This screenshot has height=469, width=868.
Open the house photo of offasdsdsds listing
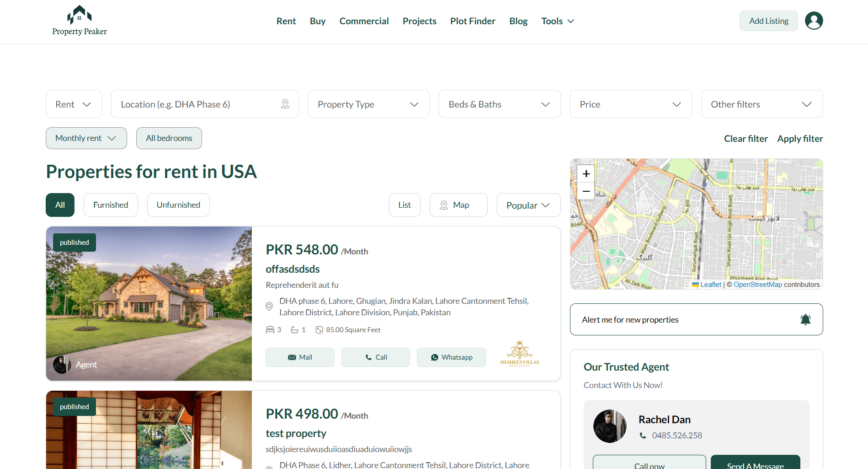(x=149, y=303)
